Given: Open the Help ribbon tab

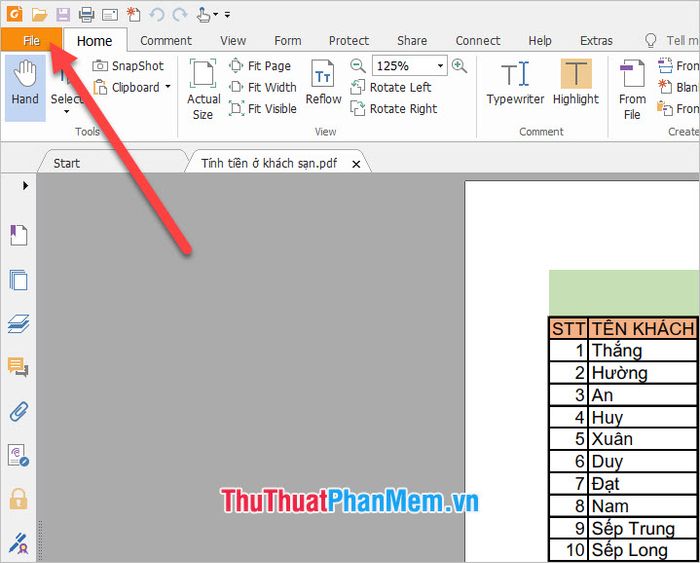Looking at the screenshot, I should [540, 41].
